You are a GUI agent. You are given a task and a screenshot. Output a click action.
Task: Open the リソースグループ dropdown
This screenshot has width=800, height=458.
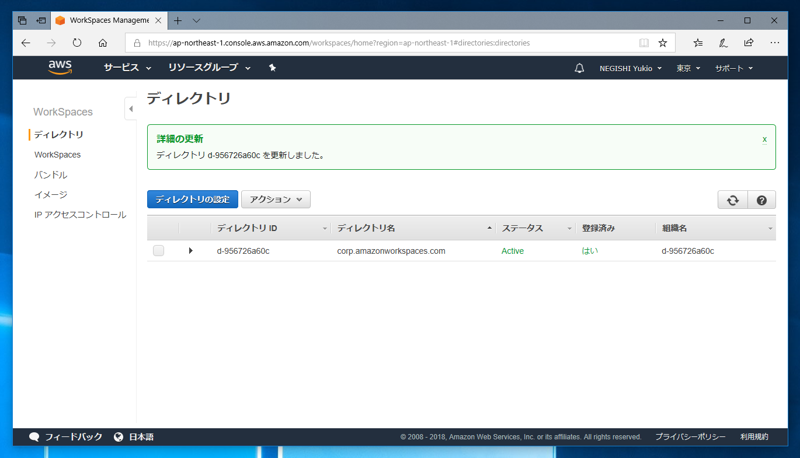(x=209, y=68)
